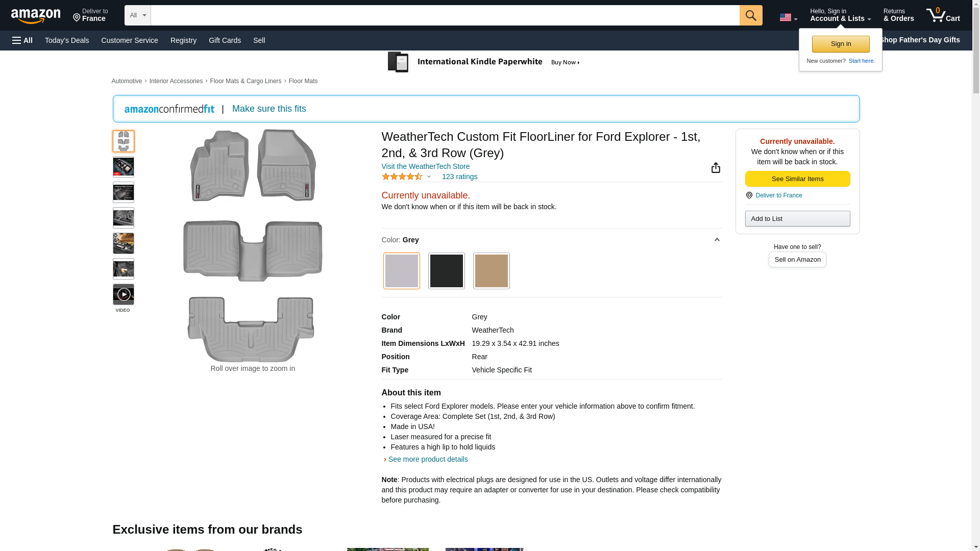Viewport: 980px width, 551px height.
Task: Visit the WeatherTech Store link
Action: click(425, 166)
